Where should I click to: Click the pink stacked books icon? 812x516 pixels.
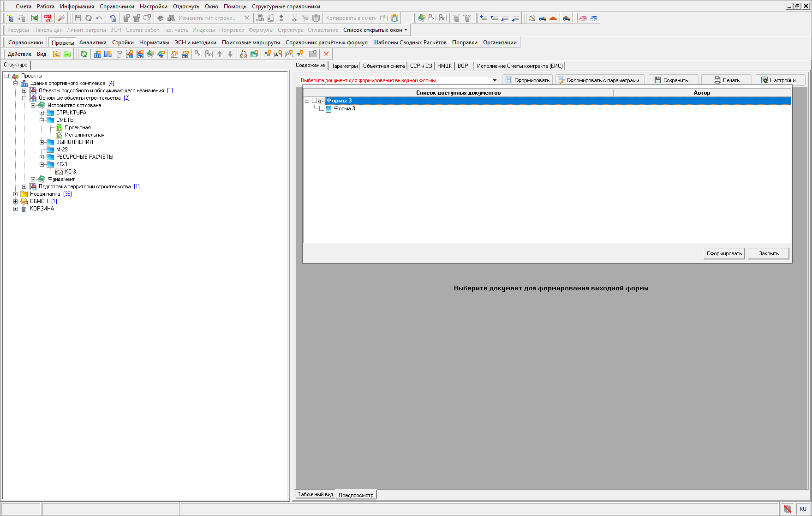point(583,18)
